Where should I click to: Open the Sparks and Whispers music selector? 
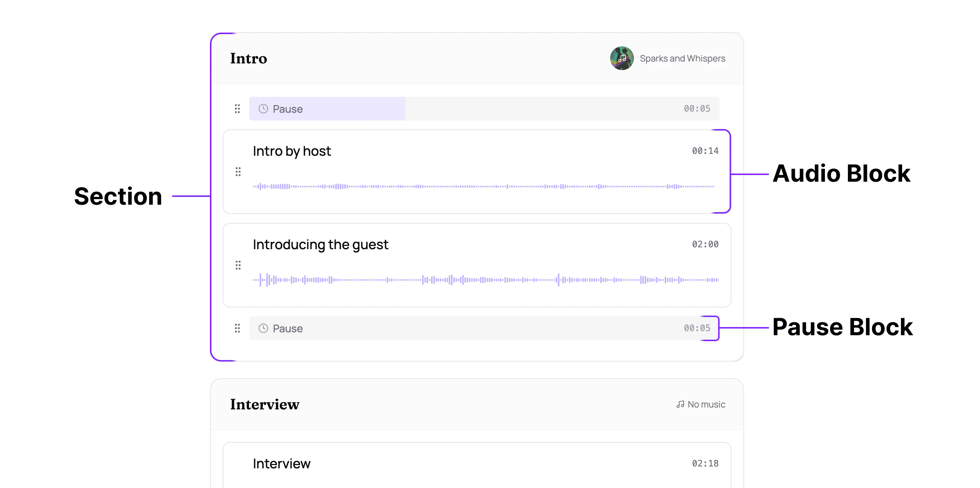click(x=682, y=58)
